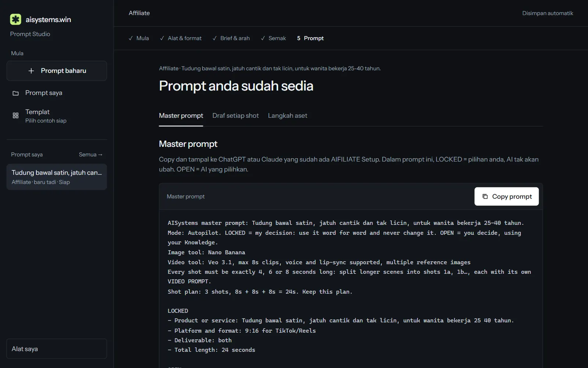Click the Disimpan automatik status text
Screen dimensions: 588x368
[548, 13]
